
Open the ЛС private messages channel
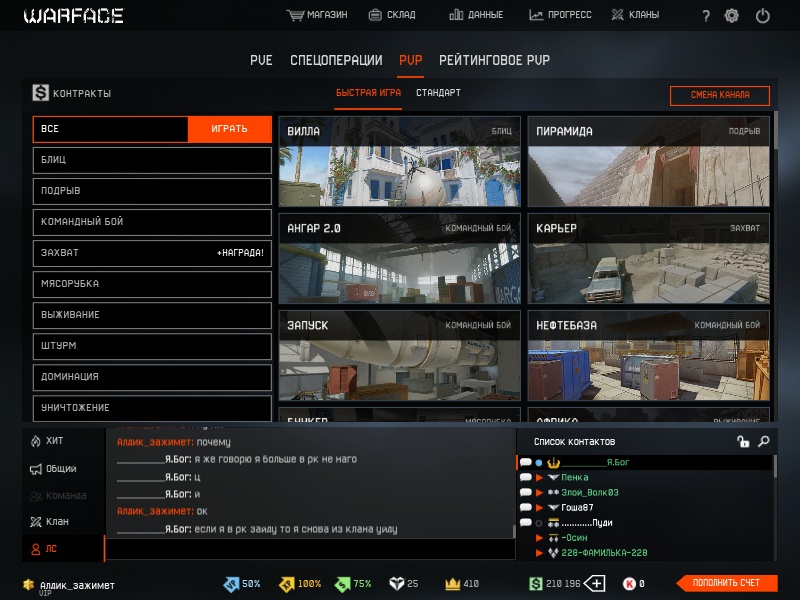tap(64, 549)
